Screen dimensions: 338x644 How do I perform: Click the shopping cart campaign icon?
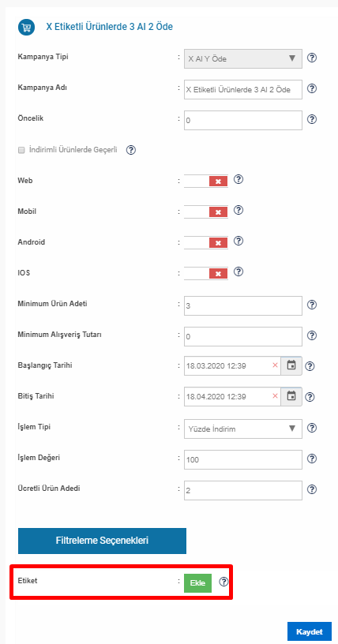(x=26, y=27)
